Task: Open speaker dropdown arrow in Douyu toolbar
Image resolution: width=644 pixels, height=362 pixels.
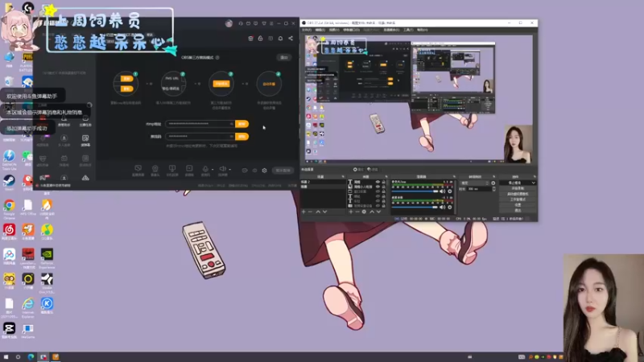Action: click(x=229, y=169)
